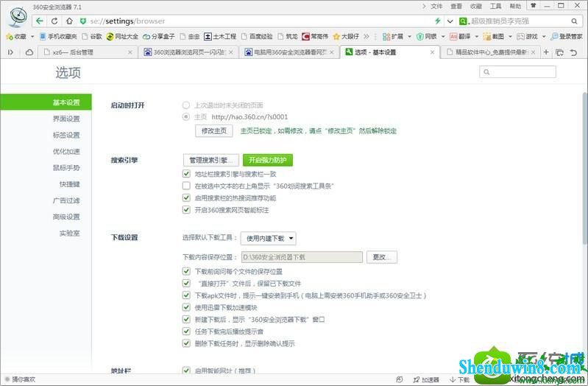Image resolution: width=588 pixels, height=386 pixels.
Task: Click the page vertical scrollbar
Action: click(x=584, y=168)
